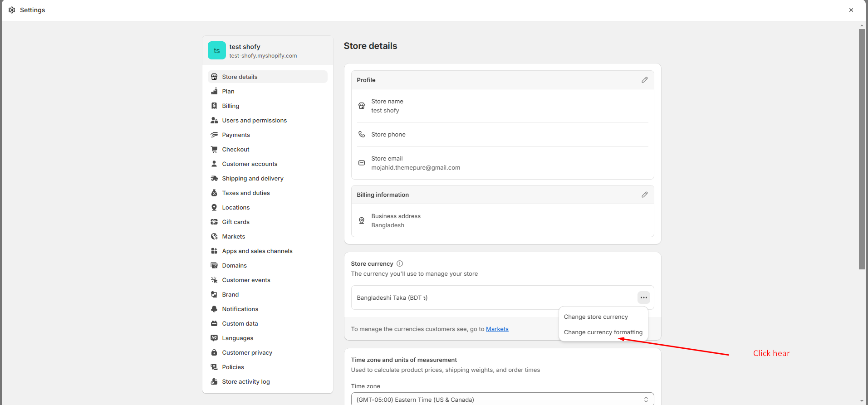Click the Payments card icon
Viewport: 868px width, 405px height.
coord(214,135)
